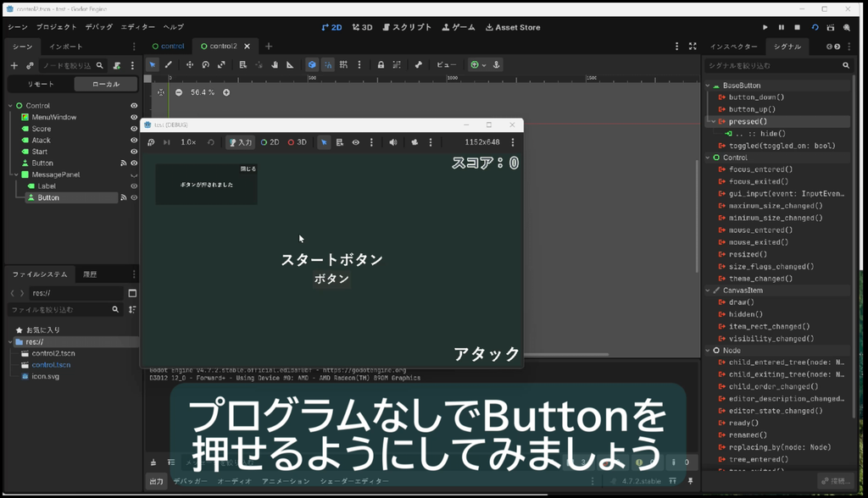868x498 pixels.
Task: Click the ruler mode tool icon
Action: 290,64
